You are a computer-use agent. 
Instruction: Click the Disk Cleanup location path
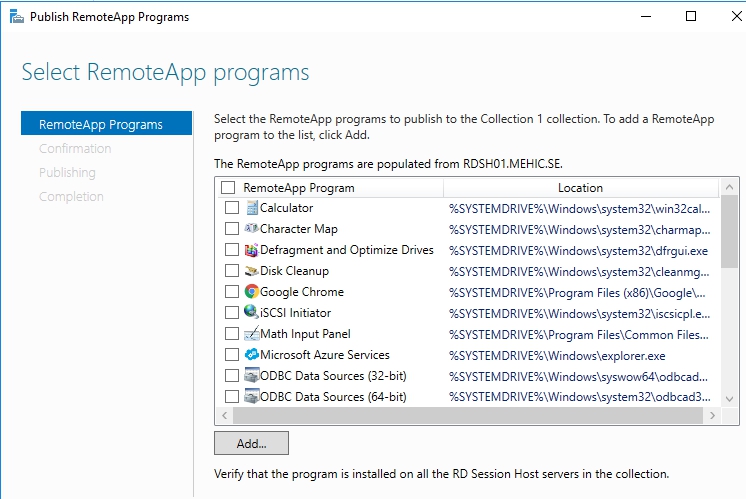click(x=580, y=271)
